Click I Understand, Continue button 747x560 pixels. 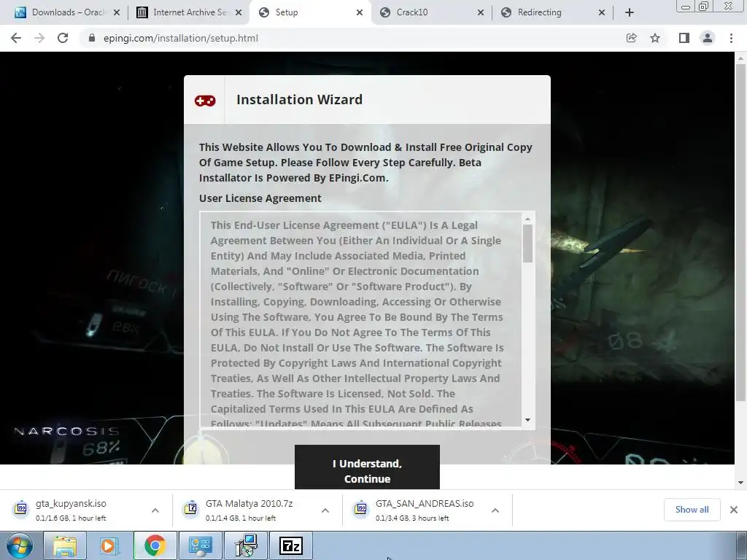pos(367,467)
